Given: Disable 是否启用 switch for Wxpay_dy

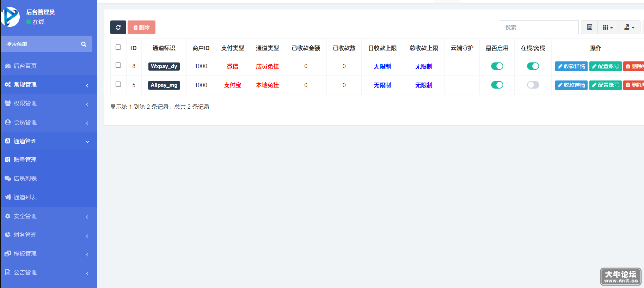Looking at the screenshot, I should (x=497, y=66).
